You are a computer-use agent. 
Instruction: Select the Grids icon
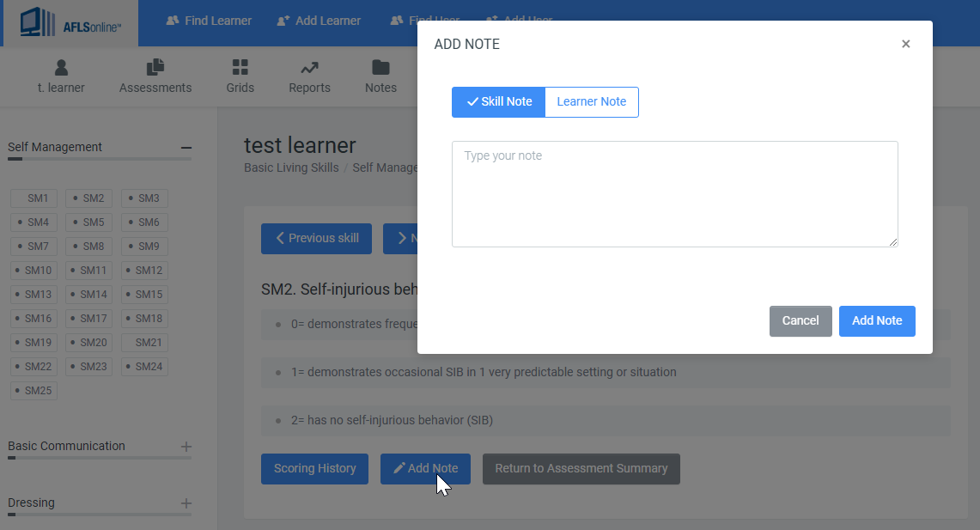click(240, 66)
